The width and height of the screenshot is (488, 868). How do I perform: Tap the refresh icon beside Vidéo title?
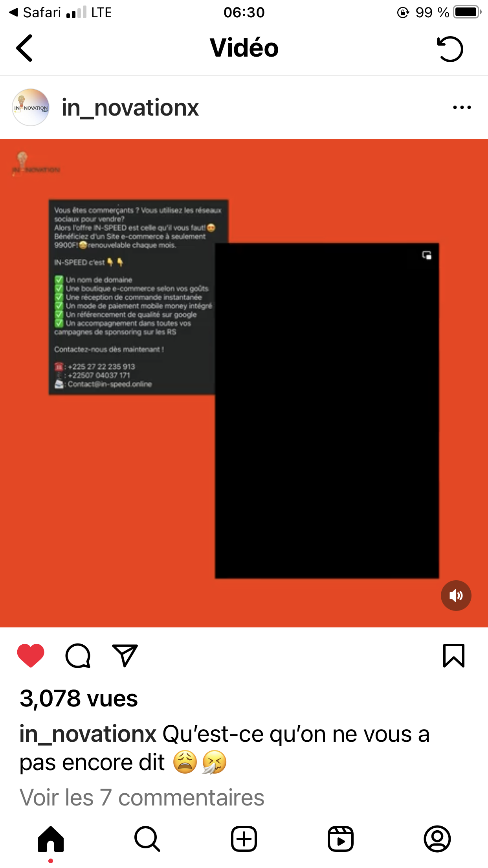click(x=450, y=49)
